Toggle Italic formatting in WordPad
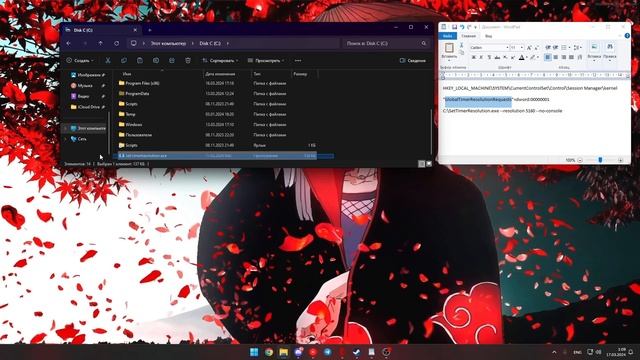This screenshot has height=360, width=640. (481, 57)
